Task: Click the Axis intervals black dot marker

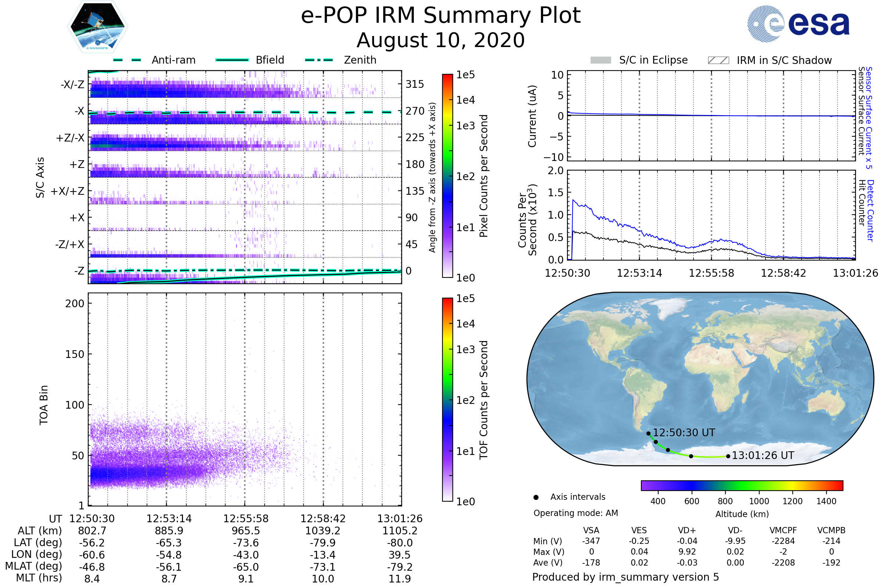Action: coord(536,497)
